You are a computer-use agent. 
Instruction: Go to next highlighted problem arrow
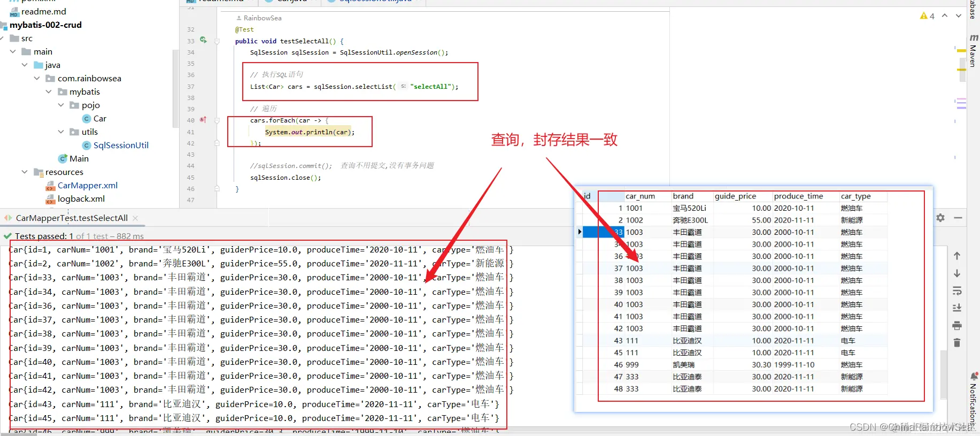click(959, 16)
